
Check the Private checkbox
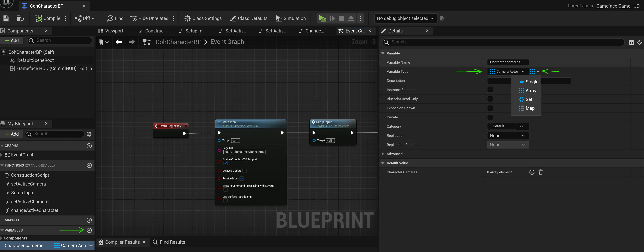point(490,117)
